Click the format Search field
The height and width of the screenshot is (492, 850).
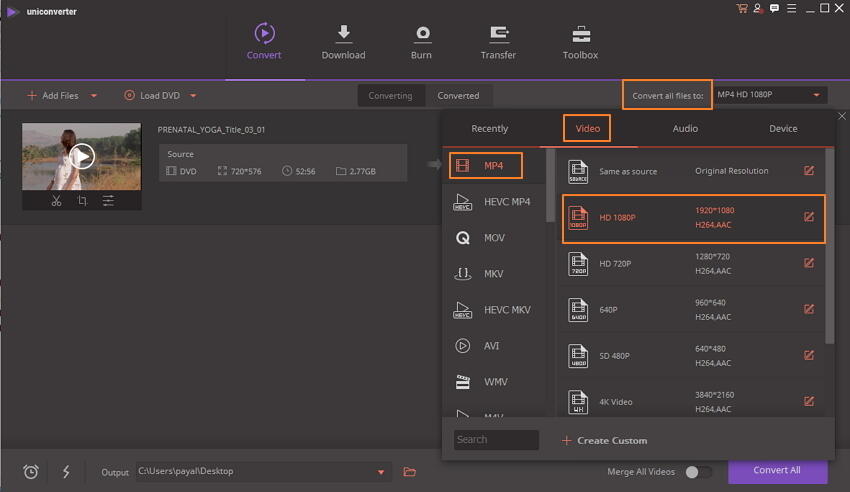point(496,440)
